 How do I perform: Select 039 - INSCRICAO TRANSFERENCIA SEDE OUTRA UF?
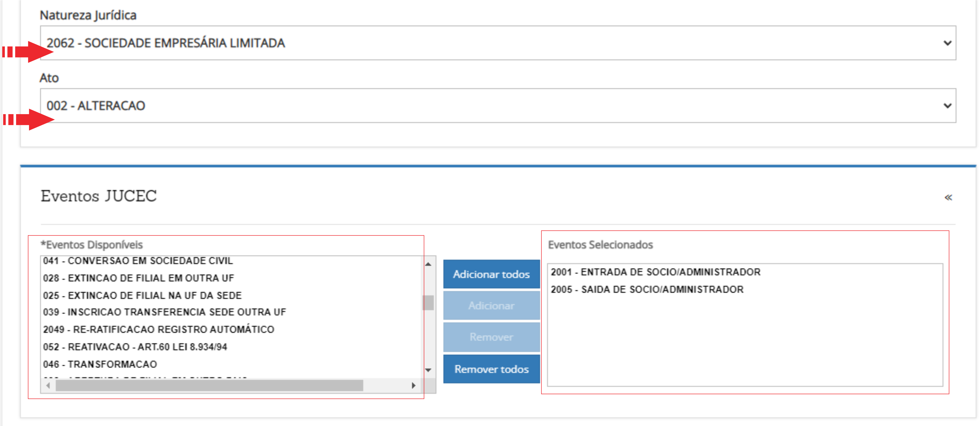click(x=164, y=312)
